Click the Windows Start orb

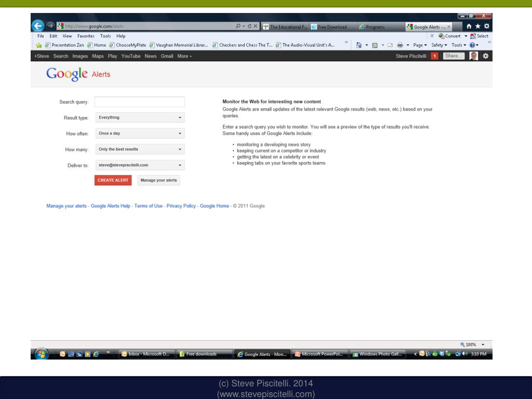coord(41,354)
